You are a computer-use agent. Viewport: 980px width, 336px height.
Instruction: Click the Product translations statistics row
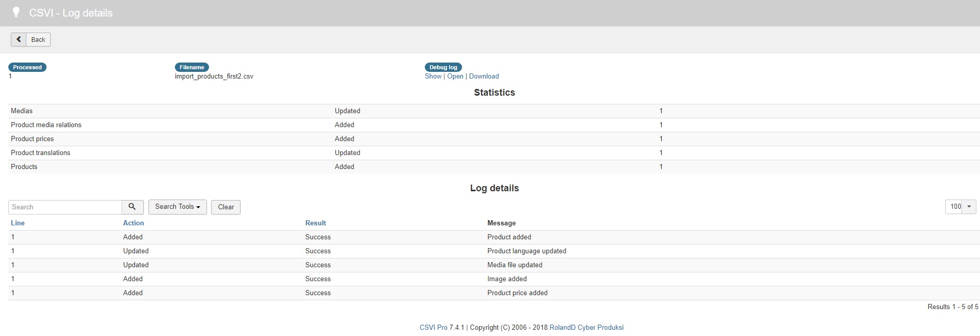(494, 152)
